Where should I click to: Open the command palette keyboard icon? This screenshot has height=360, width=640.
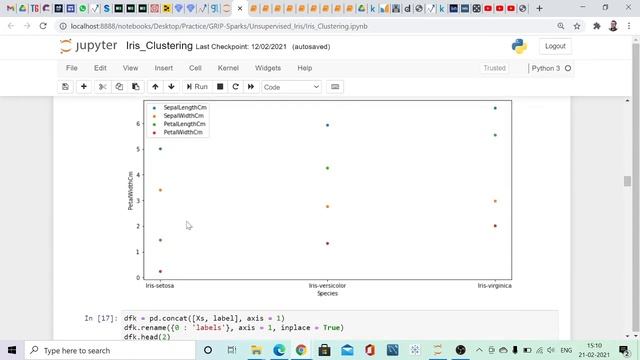335,87
